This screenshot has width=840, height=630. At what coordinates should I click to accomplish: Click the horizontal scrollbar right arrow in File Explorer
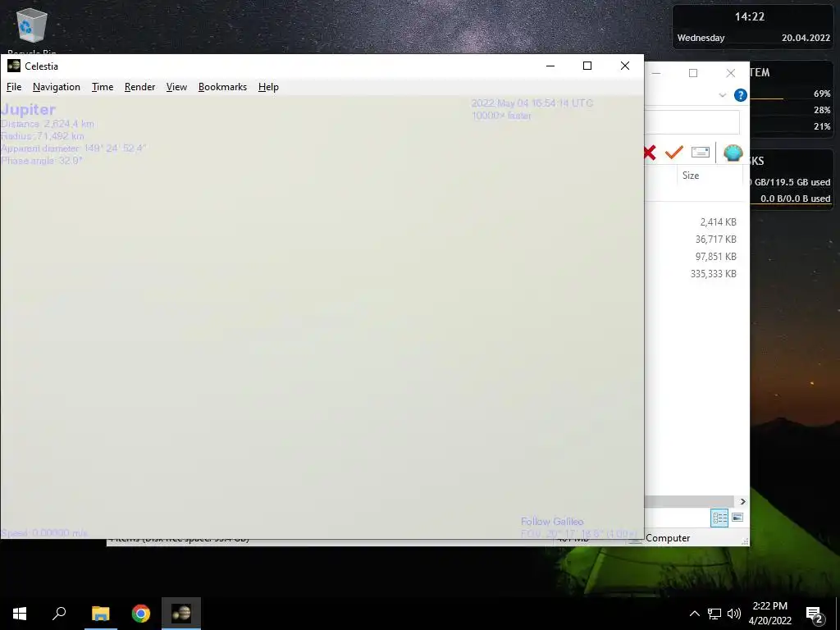pyautogui.click(x=742, y=501)
